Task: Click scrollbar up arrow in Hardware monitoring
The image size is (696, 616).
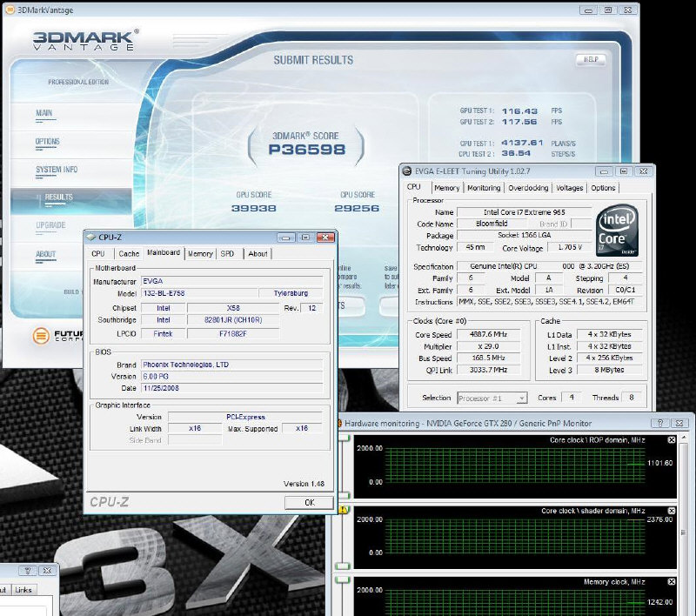Action: coord(683,436)
